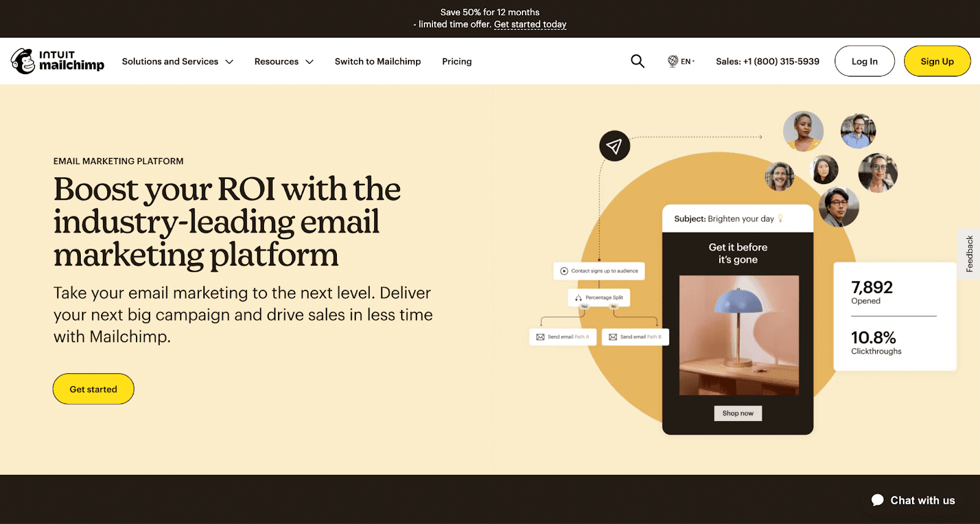Follow the Get started today banner link

pos(530,25)
